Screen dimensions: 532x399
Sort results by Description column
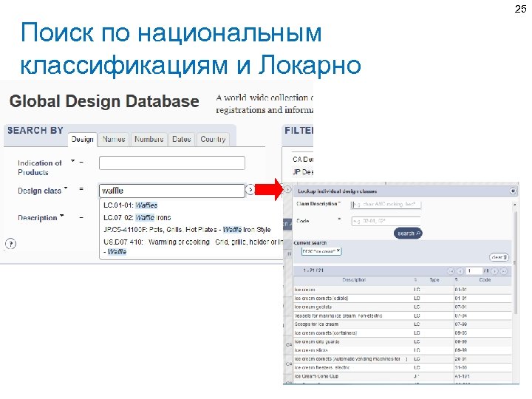pos(354,280)
